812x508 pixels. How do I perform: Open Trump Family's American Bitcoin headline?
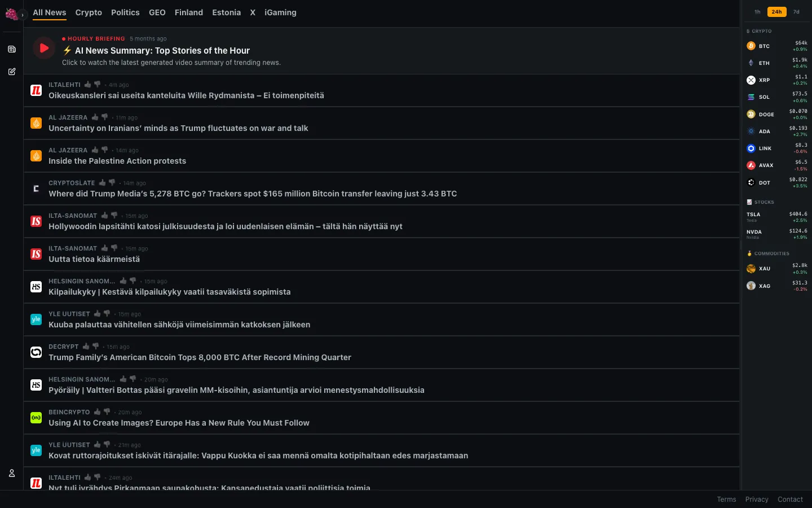[200, 357]
